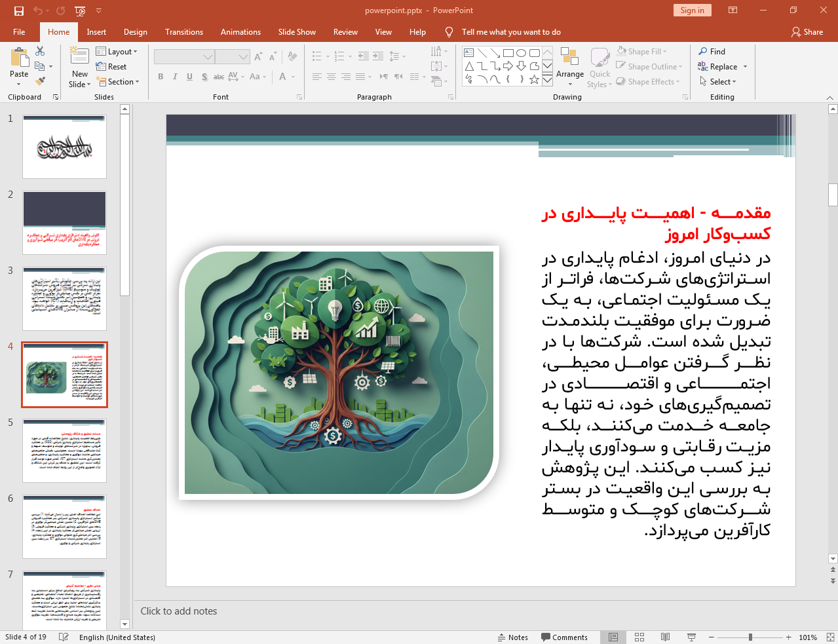Screen dimensions: 838x644
Task: Select slide 5 thumbnail
Action: tap(64, 451)
